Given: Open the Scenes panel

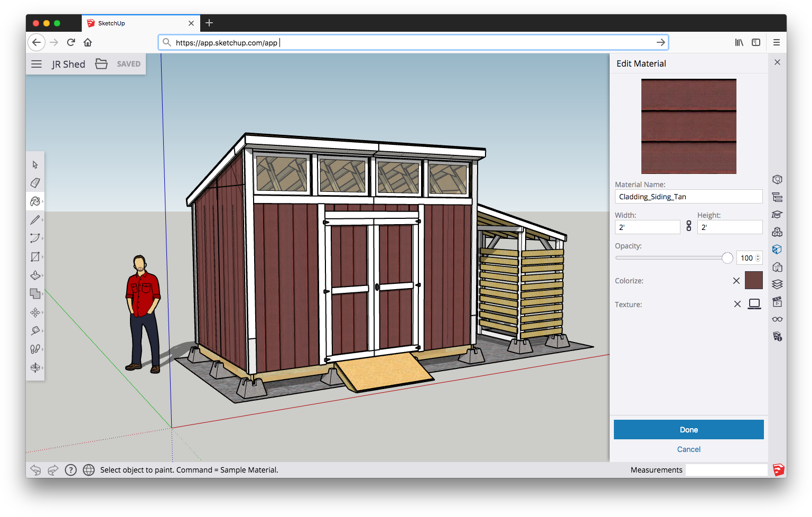Looking at the screenshot, I should [x=777, y=302].
